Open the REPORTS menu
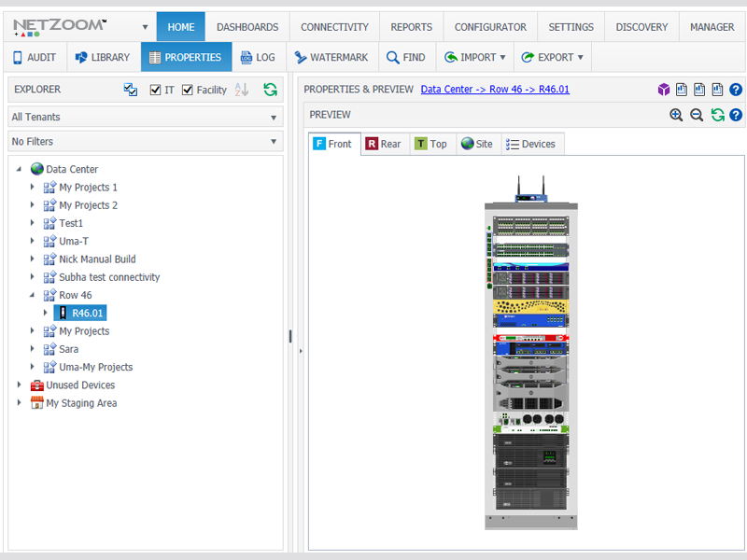Screen dimensions: 747x560 pyautogui.click(x=411, y=27)
